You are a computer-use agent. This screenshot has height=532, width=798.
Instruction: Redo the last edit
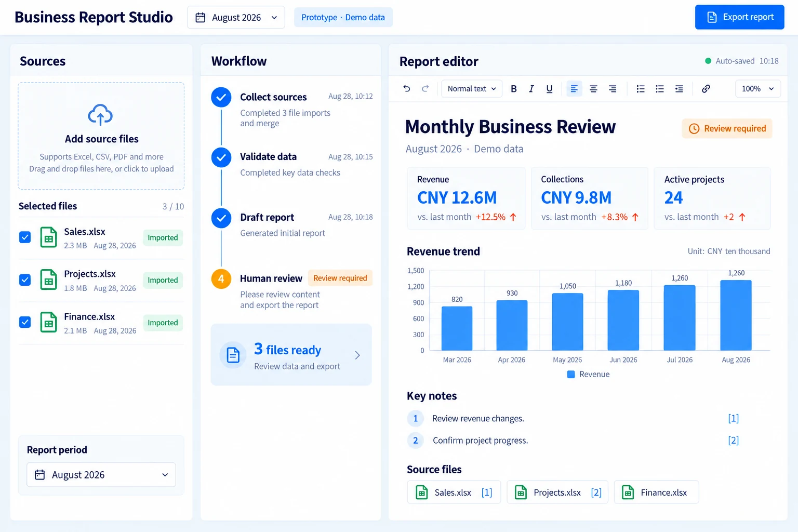tap(425, 89)
